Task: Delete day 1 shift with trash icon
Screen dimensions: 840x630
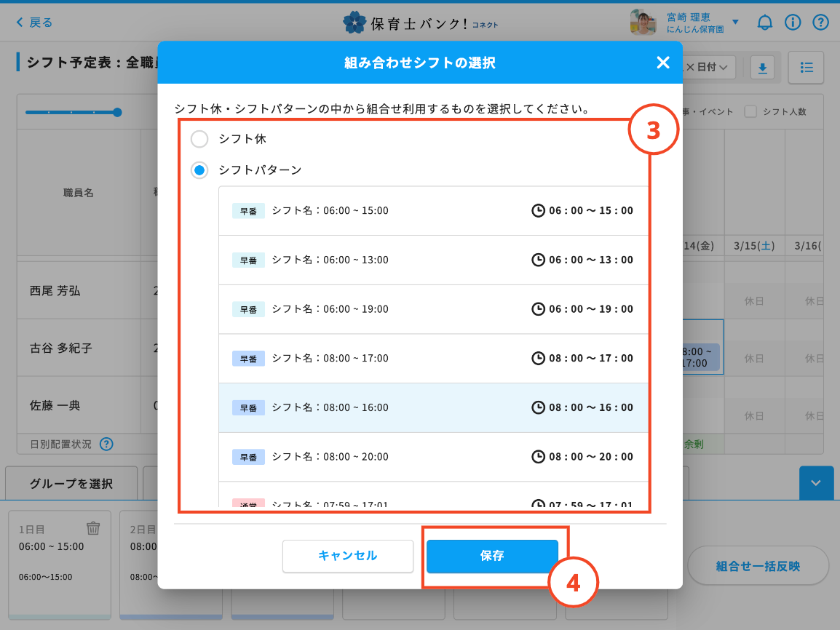Action: [x=93, y=528]
